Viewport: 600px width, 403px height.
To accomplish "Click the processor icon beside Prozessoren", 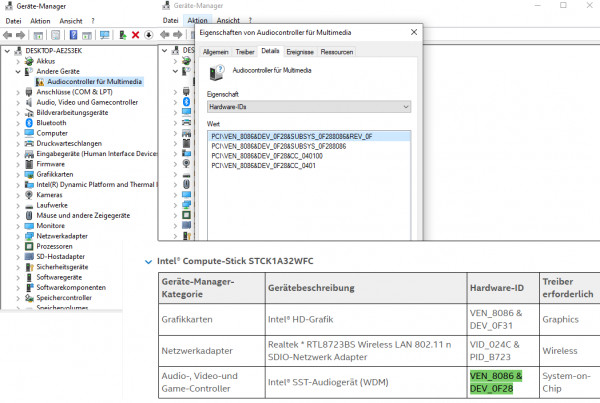I will (29, 246).
